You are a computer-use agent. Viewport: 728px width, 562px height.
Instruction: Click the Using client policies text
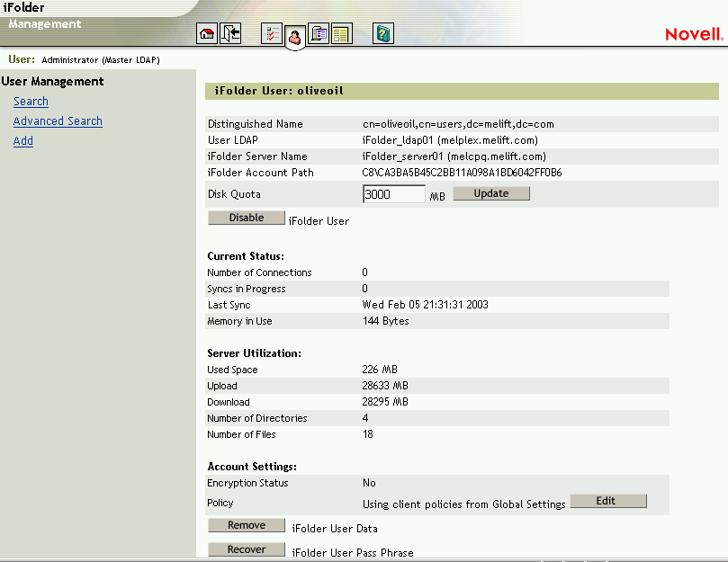[x=463, y=504]
